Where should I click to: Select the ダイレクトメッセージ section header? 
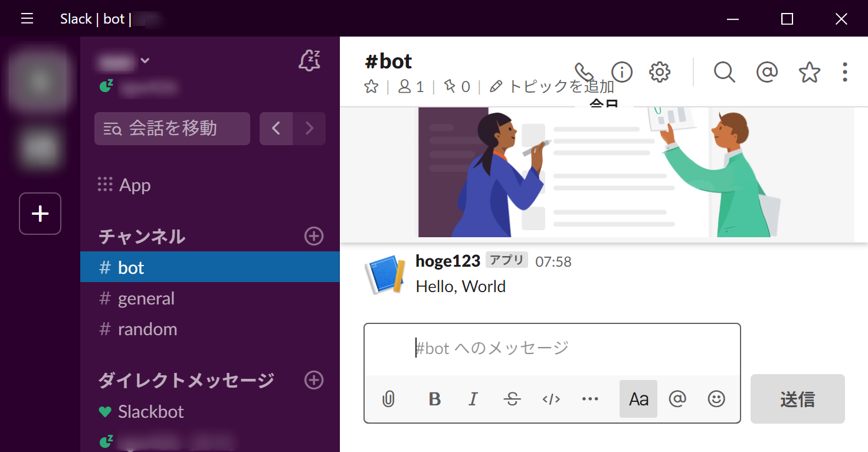click(x=186, y=381)
